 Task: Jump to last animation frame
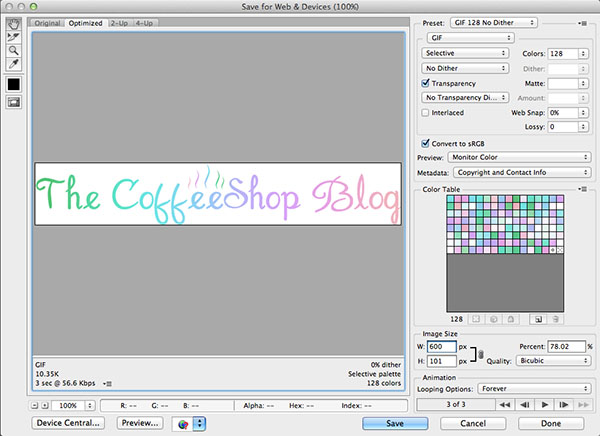pyautogui.click(x=583, y=405)
